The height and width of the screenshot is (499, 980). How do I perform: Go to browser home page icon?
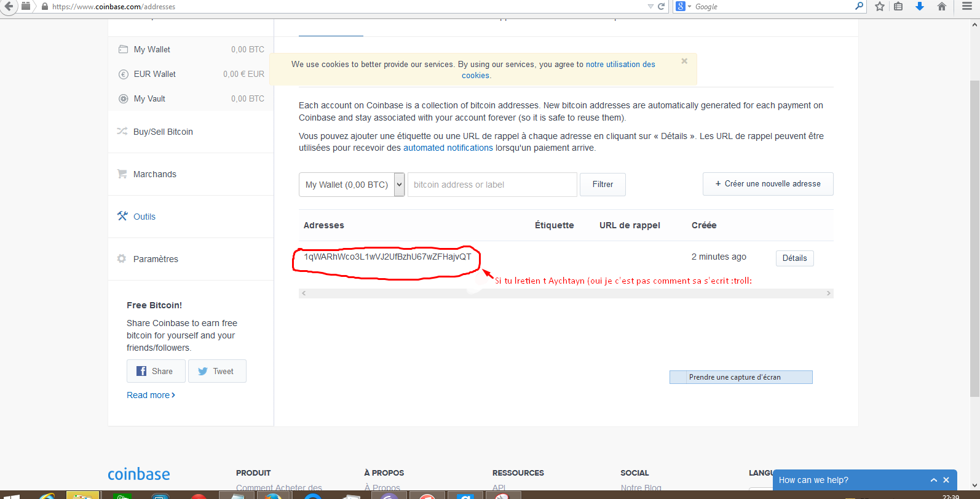[x=941, y=6]
